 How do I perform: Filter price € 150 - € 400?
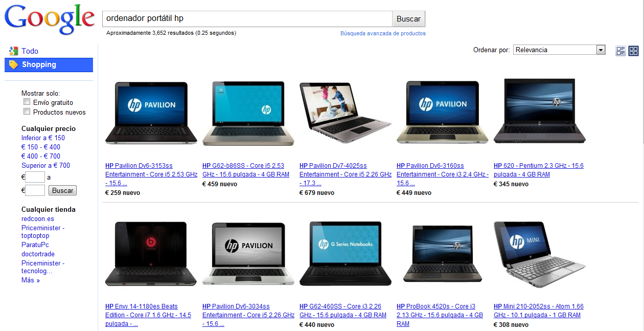click(41, 147)
